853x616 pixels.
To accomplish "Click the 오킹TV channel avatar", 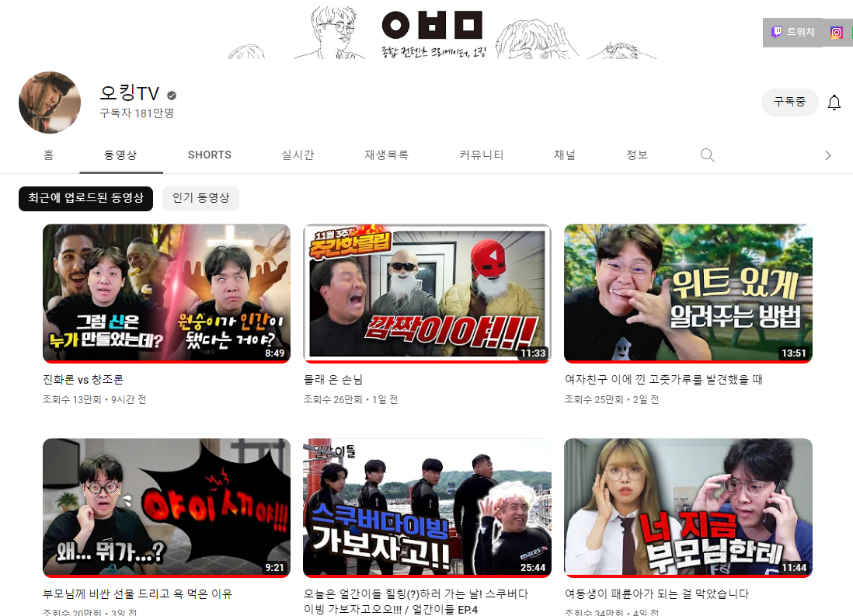I will coord(50,103).
